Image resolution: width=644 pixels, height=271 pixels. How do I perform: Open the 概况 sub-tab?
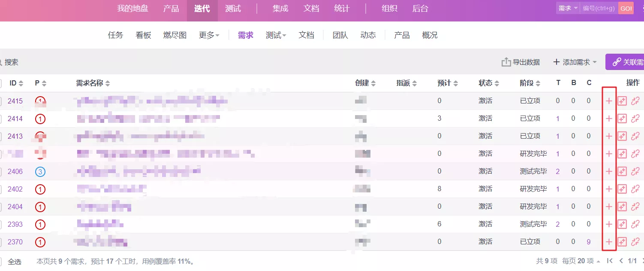coord(430,35)
